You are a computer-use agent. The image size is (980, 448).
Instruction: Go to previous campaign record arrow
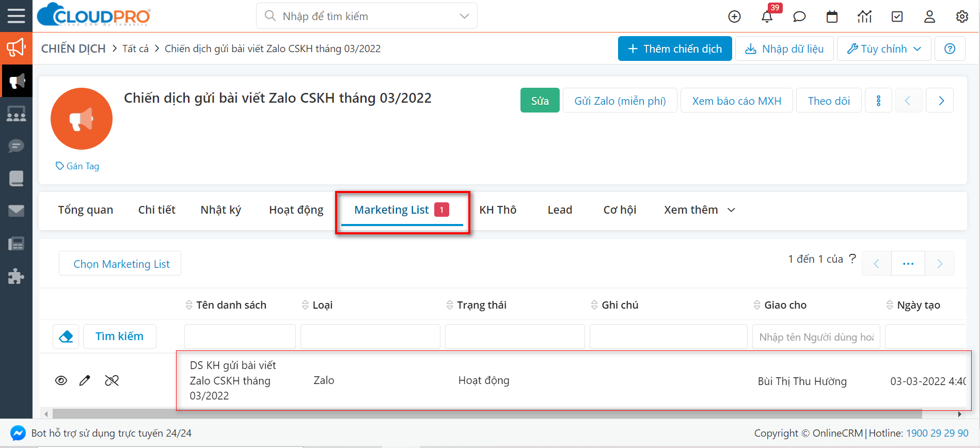pos(908,101)
